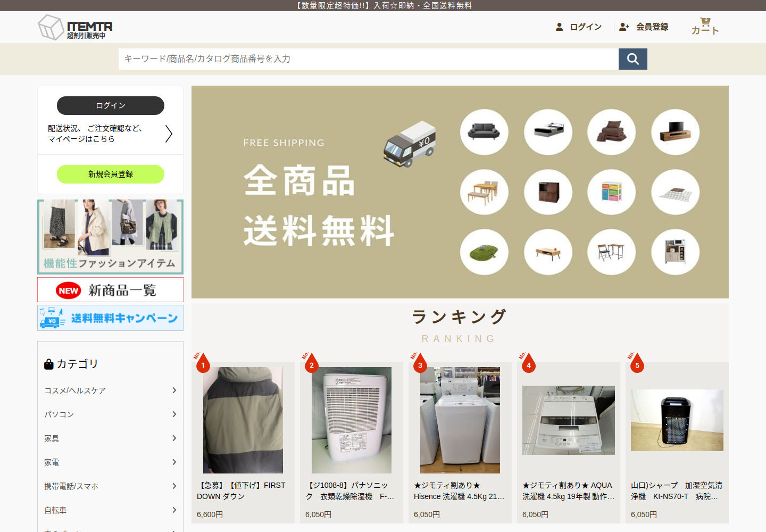The image size is (766, 532).
Task: Click the top 数量限定超特価 announcement bar
Action: tap(383, 5)
